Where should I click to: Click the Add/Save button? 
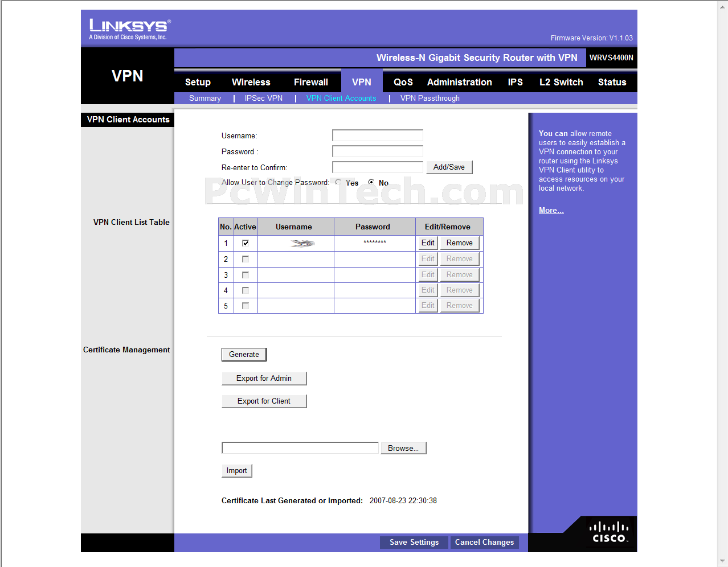point(449,167)
